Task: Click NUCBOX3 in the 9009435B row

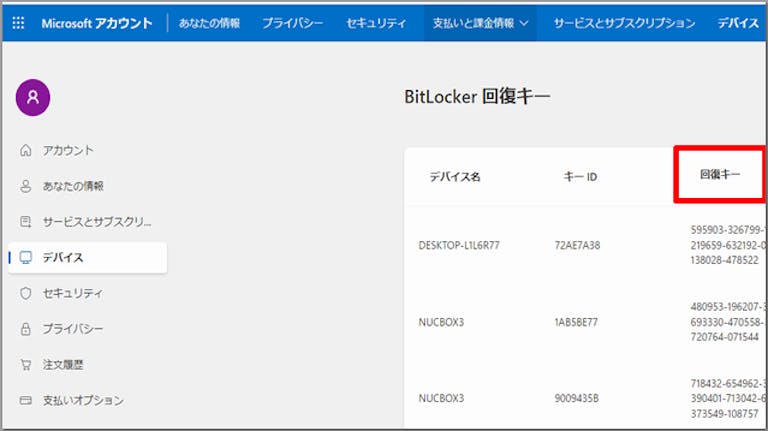Action: click(441, 399)
